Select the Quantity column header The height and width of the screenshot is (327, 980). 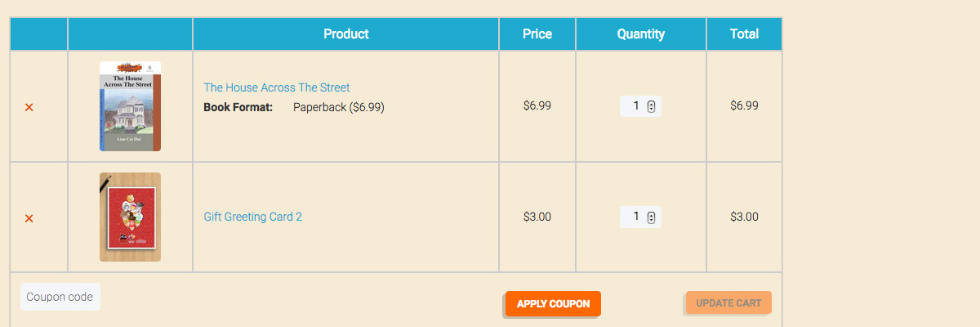(641, 34)
